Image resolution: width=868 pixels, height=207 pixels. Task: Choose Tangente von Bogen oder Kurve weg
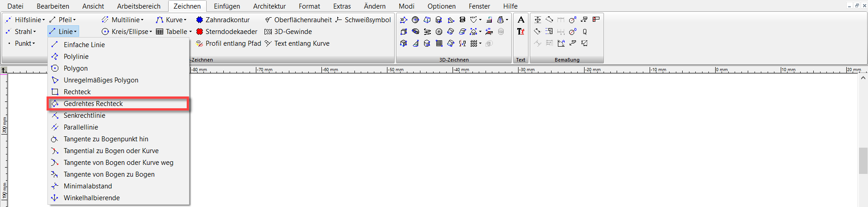(118, 162)
